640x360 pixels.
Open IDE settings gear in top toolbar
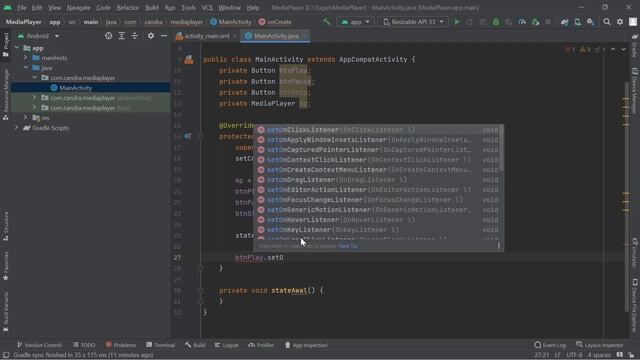pyautogui.click(x=620, y=22)
